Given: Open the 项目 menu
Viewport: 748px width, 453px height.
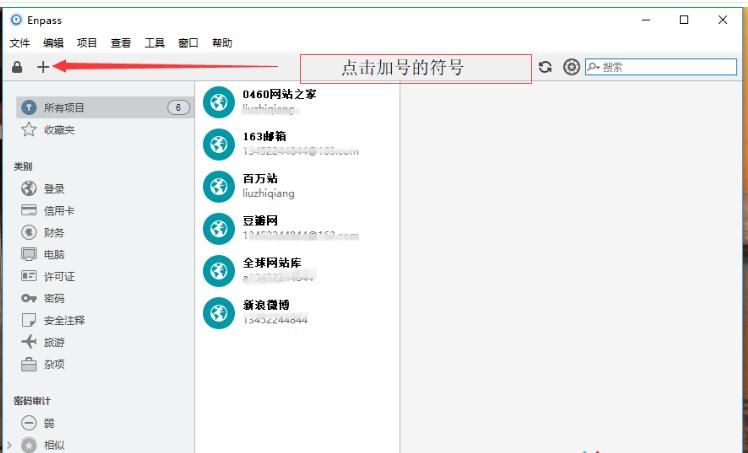Looking at the screenshot, I should pyautogui.click(x=87, y=43).
